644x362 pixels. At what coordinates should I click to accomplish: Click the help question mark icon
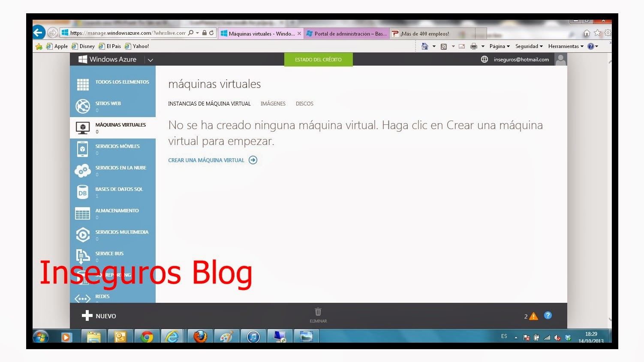(548, 316)
